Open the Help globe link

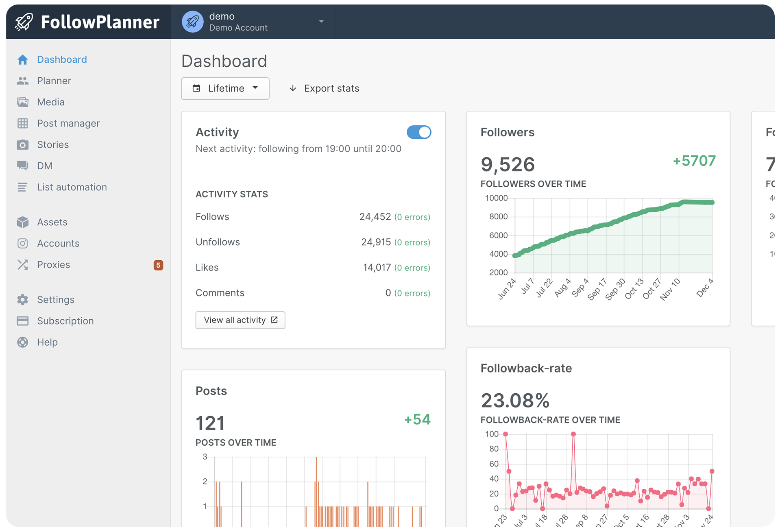[x=23, y=342]
